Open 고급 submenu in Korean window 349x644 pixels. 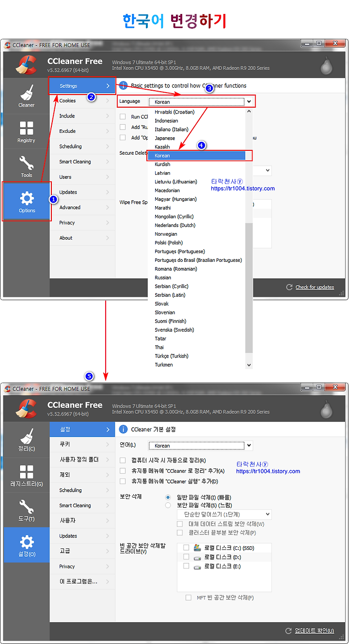click(x=82, y=551)
